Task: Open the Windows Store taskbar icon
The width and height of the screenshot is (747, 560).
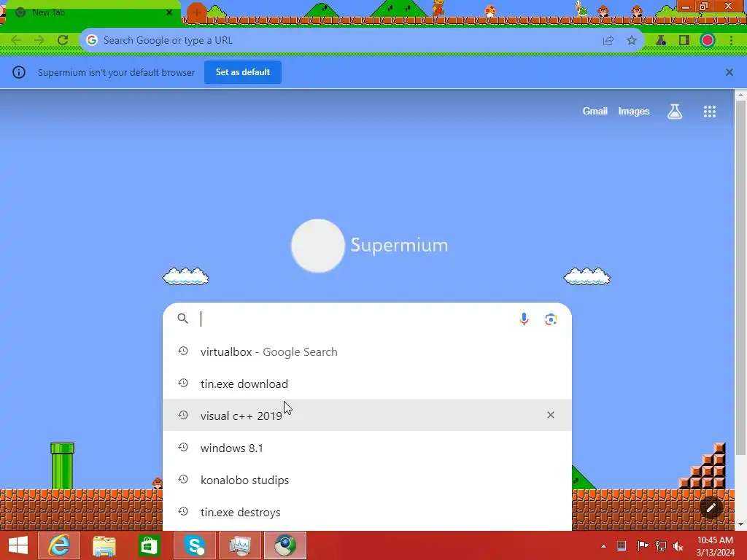Action: pyautogui.click(x=149, y=545)
